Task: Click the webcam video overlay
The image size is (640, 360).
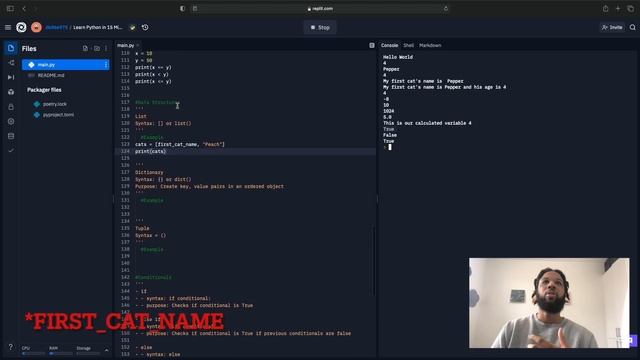Action: [549, 303]
